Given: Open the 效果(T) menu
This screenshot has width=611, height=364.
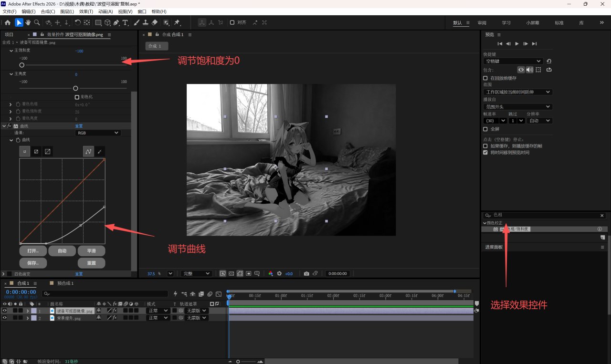Looking at the screenshot, I should [86, 11].
